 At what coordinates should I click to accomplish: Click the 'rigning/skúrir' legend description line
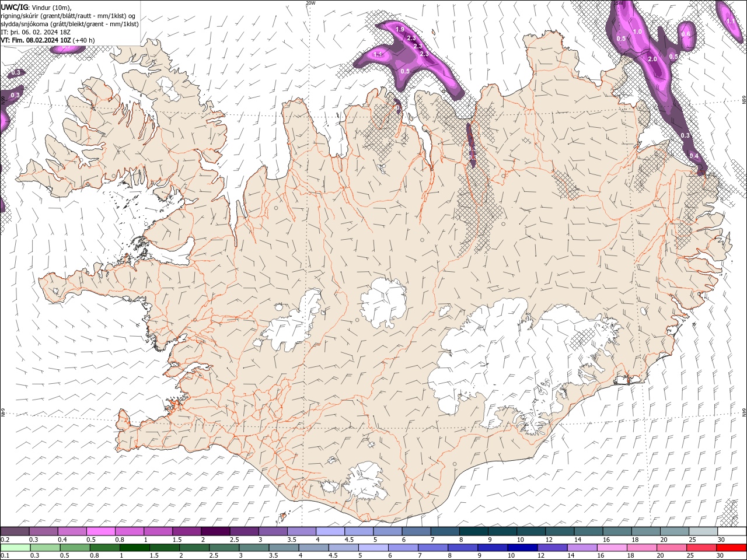pyautogui.click(x=69, y=15)
